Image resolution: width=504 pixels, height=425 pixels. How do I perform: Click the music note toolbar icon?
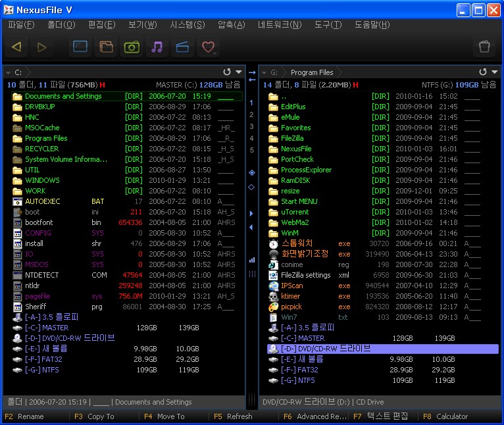tap(157, 47)
